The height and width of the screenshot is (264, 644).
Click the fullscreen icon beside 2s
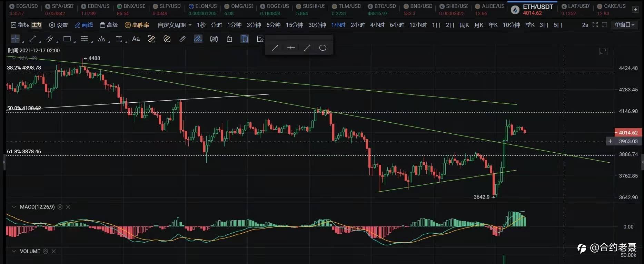[x=595, y=25]
